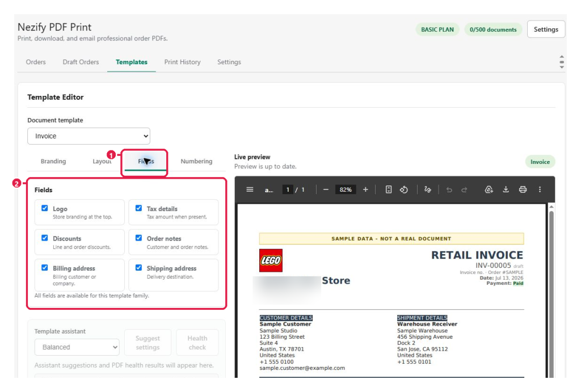Rotate the PDF preview icon
Viewport: 581px width, 392px height.
pos(404,189)
